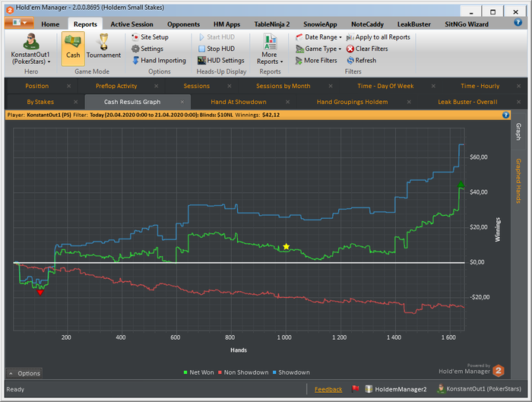
Task: Open the Date Range dropdown
Action: 318,37
